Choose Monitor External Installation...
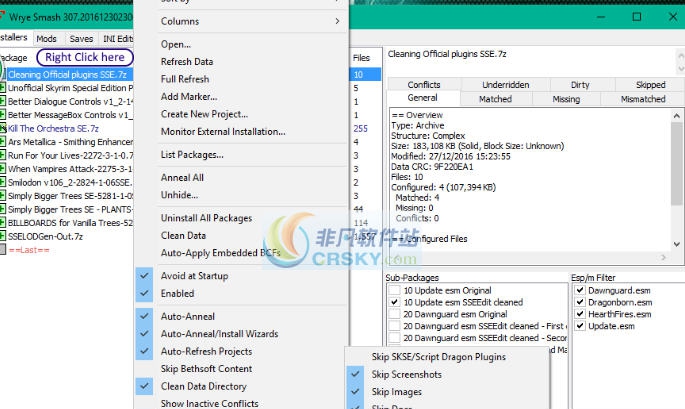685x409 pixels. (241, 132)
